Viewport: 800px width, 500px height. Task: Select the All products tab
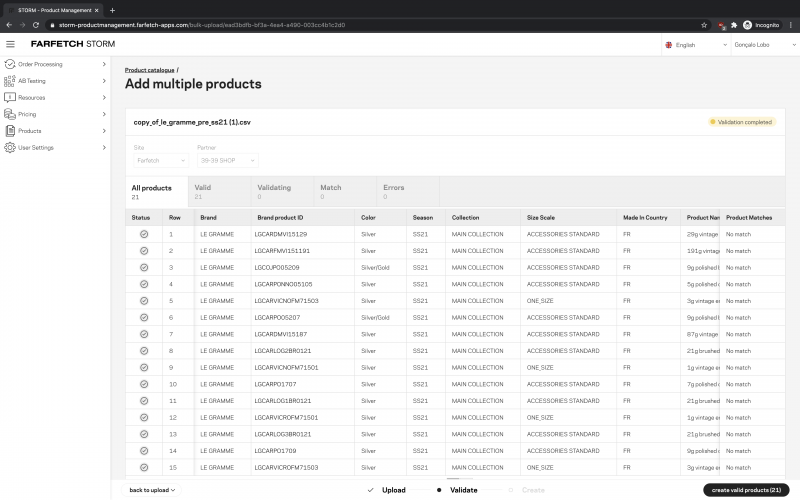tap(157, 192)
